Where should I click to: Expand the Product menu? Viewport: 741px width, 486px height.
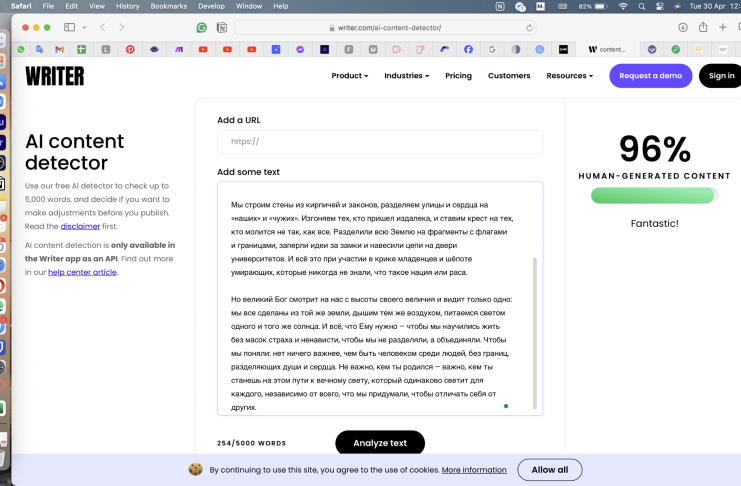pyautogui.click(x=349, y=76)
